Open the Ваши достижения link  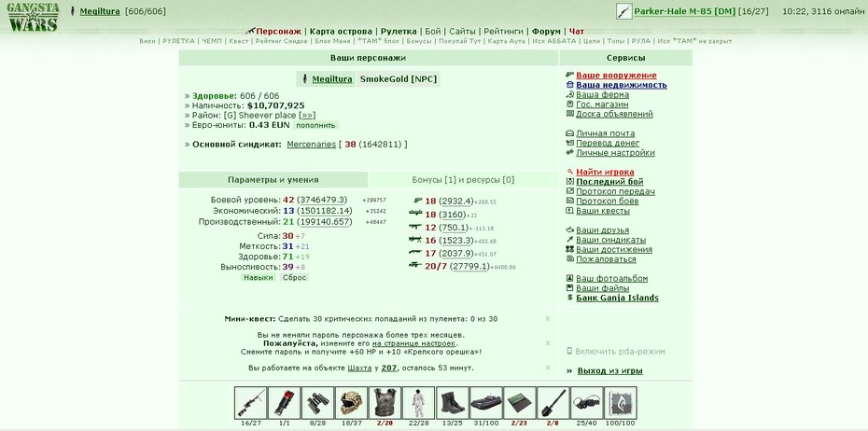(x=614, y=249)
